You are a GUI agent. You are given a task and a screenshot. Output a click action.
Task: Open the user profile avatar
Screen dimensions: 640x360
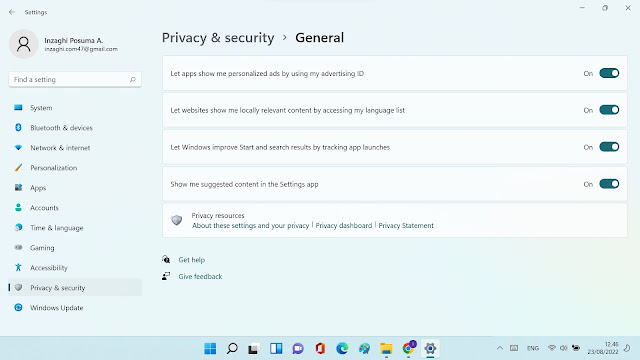pos(24,44)
